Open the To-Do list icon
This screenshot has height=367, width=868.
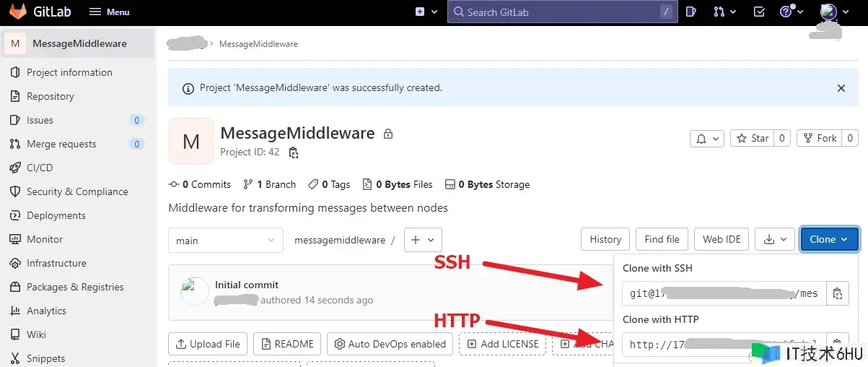click(759, 12)
